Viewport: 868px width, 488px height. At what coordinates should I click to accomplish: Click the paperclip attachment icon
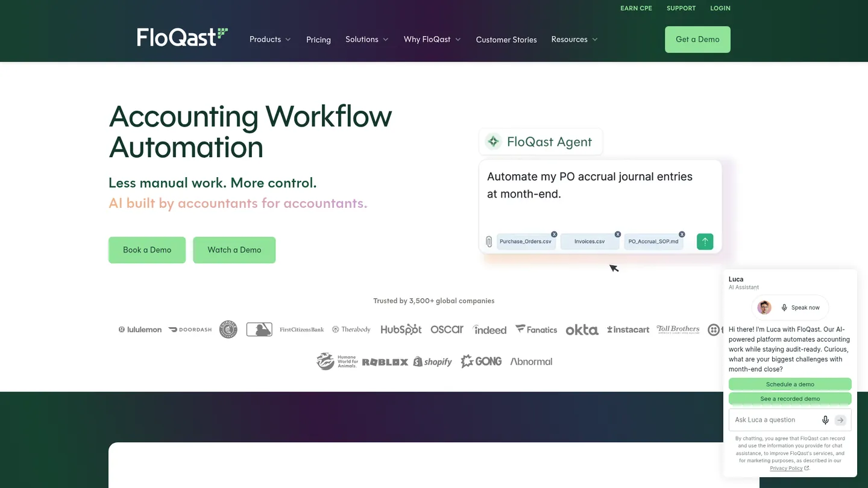point(489,242)
